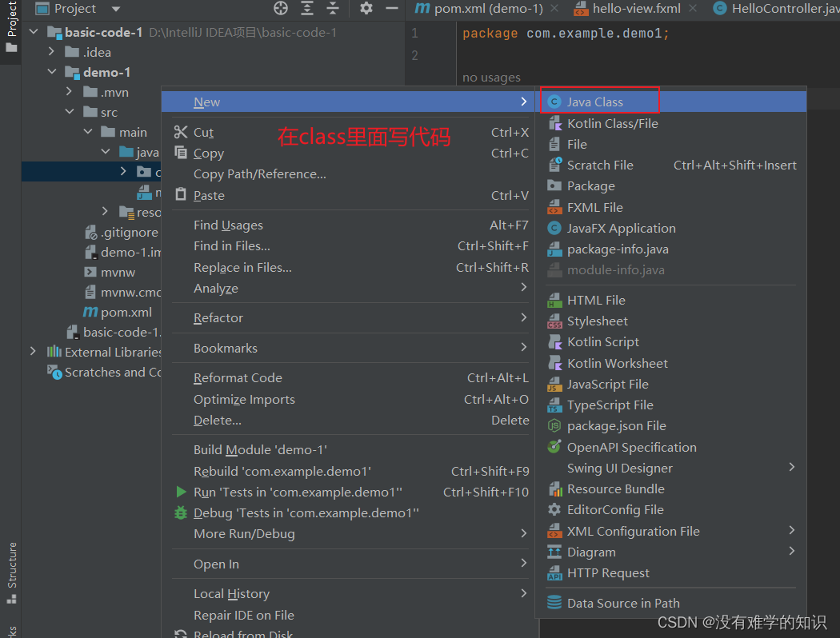Click the JavaScript File icon
The width and height of the screenshot is (840, 638).
pos(554,385)
